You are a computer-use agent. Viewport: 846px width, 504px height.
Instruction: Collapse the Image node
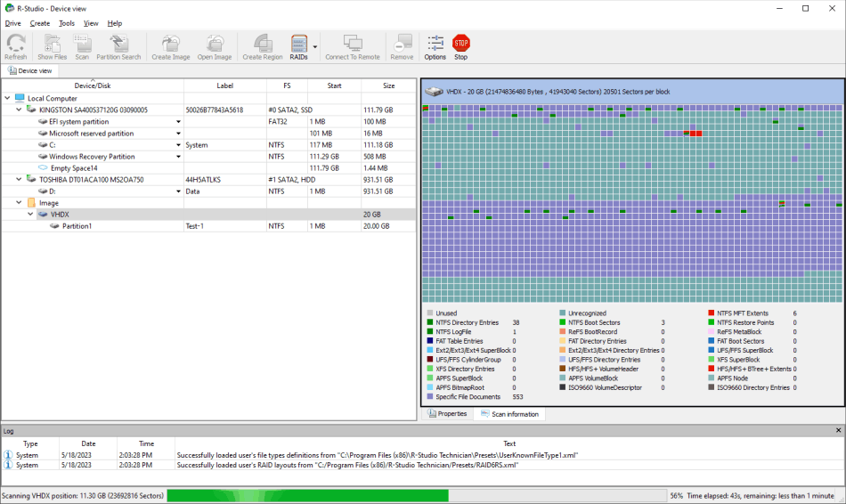[x=19, y=202]
